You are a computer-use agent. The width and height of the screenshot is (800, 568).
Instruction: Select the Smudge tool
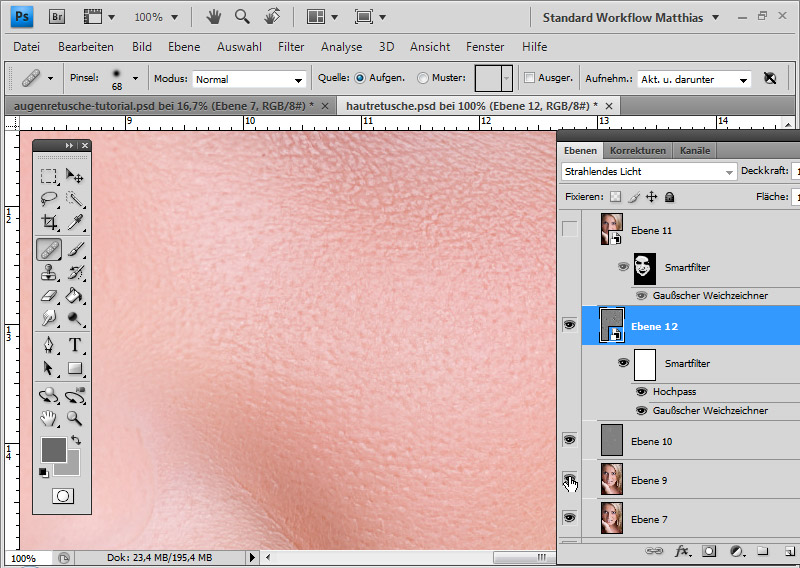(49, 318)
